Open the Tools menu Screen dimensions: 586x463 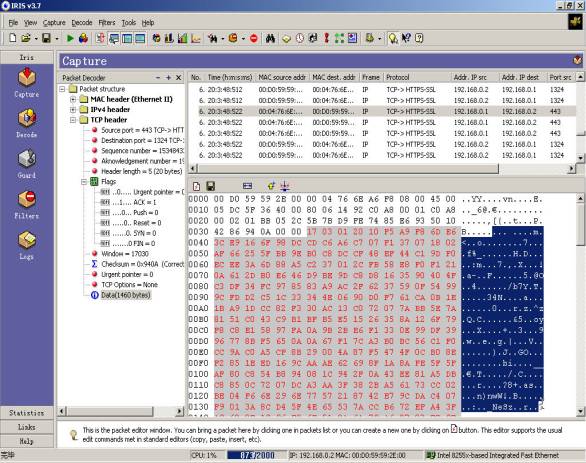[x=129, y=23]
